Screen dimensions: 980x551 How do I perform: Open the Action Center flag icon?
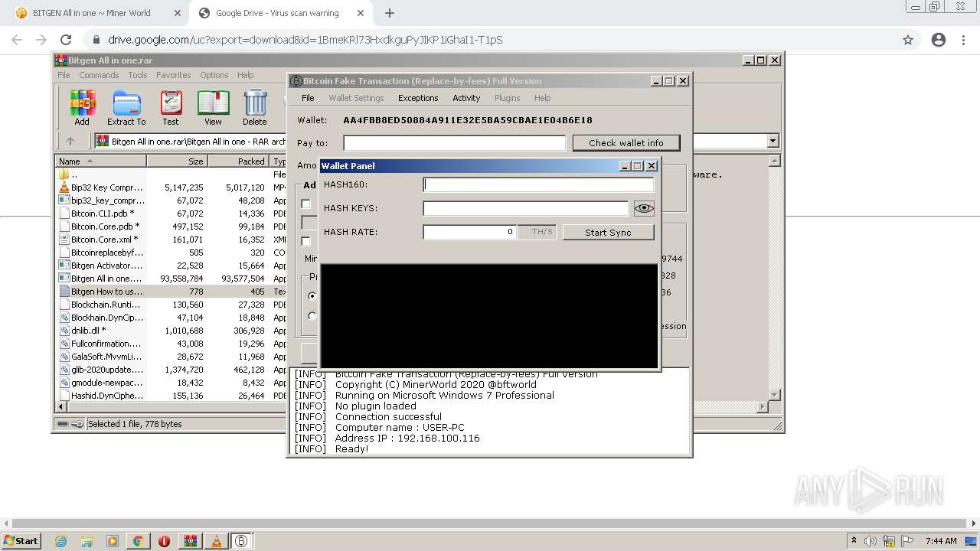point(907,541)
